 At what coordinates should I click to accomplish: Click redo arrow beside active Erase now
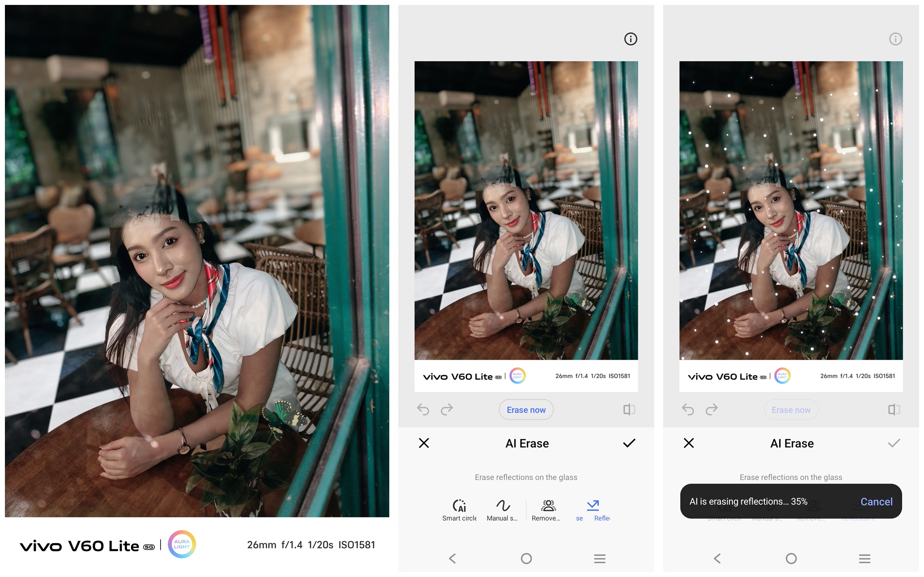pos(447,409)
